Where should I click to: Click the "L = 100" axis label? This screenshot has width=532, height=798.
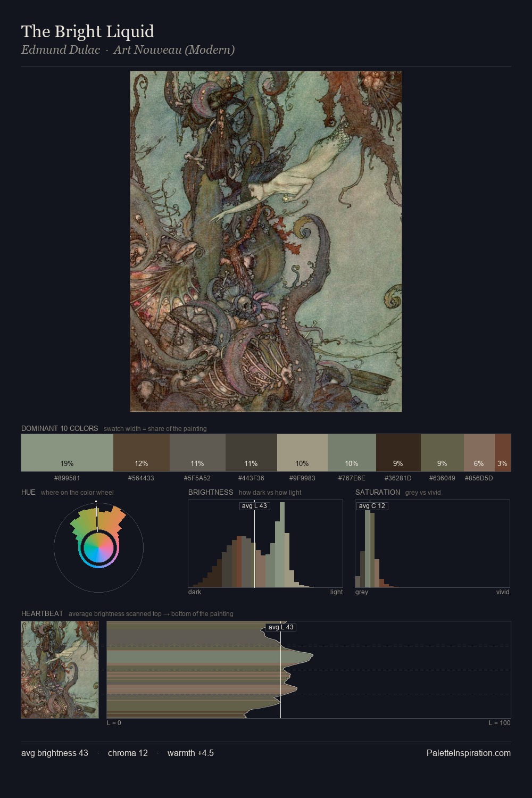(x=500, y=723)
